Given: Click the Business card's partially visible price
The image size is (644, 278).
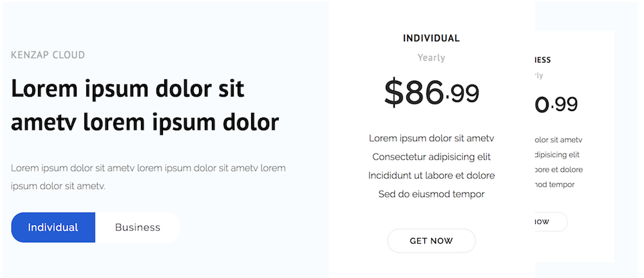Looking at the screenshot, I should click(556, 104).
